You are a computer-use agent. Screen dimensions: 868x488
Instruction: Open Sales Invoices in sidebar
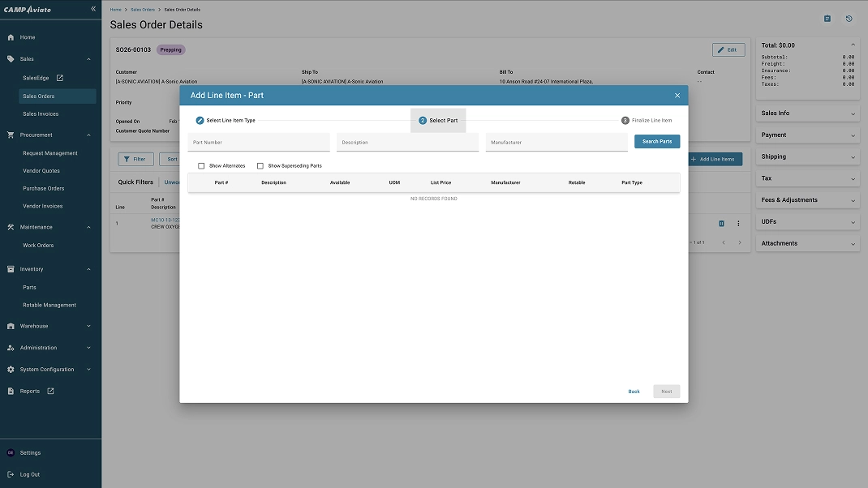tap(41, 114)
